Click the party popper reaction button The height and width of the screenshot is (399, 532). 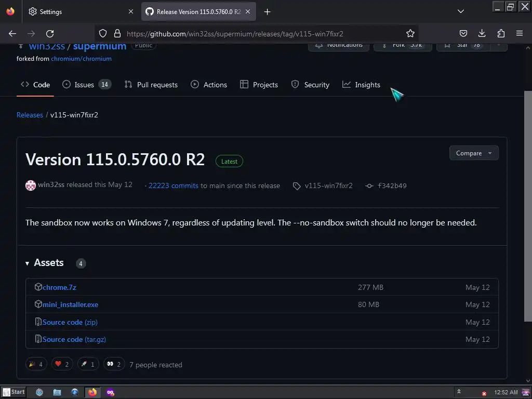36,364
